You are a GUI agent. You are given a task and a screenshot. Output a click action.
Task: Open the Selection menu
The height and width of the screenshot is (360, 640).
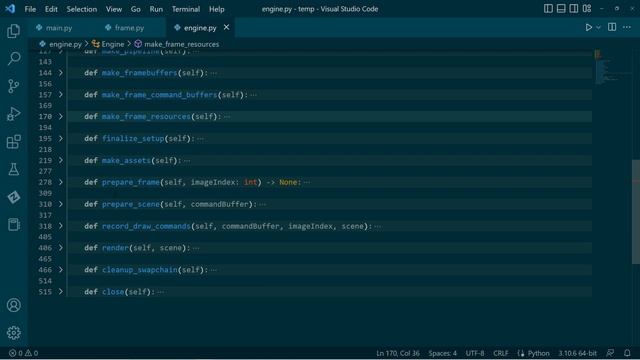[82, 9]
